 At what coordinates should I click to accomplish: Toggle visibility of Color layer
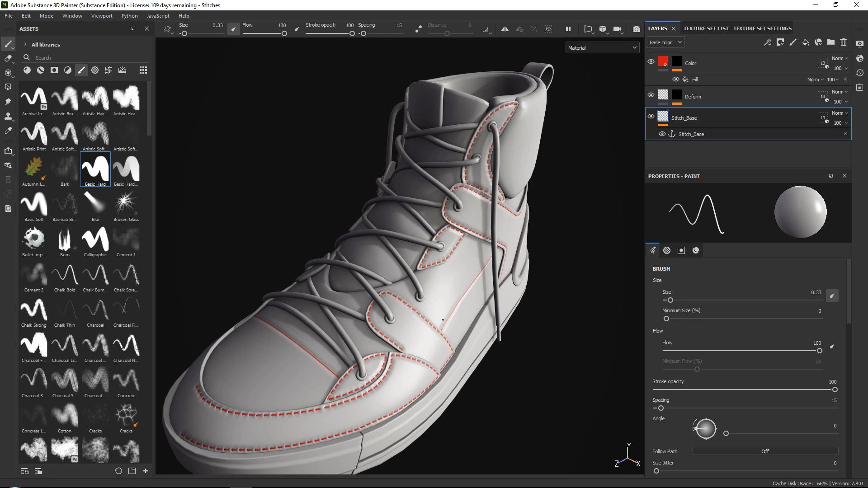click(x=651, y=61)
